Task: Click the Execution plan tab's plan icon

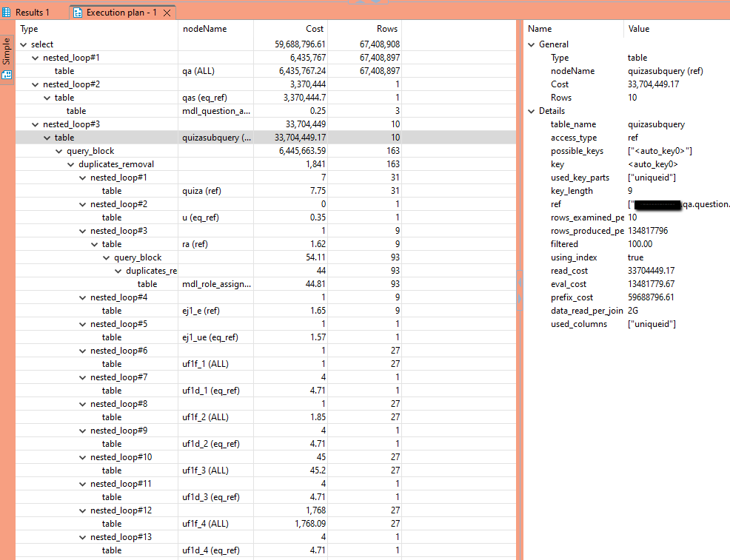Action: pyautogui.click(x=78, y=13)
